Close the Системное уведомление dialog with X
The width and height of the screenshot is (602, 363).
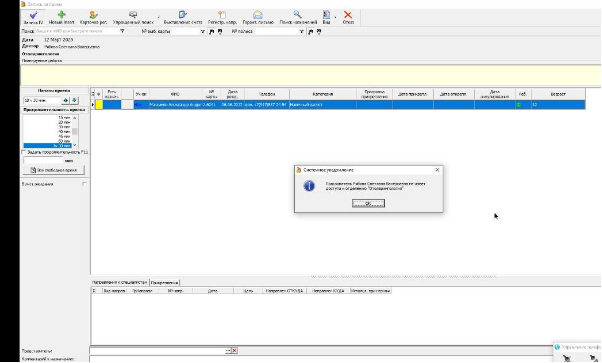437,170
